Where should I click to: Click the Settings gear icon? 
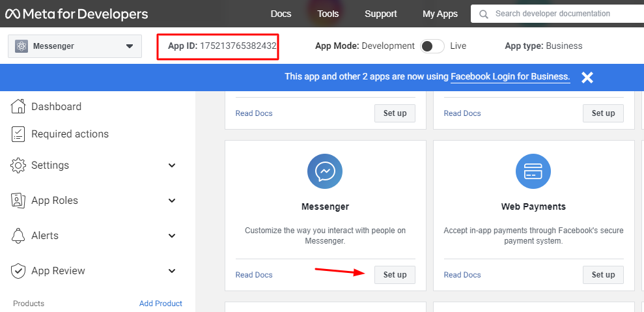tap(18, 165)
